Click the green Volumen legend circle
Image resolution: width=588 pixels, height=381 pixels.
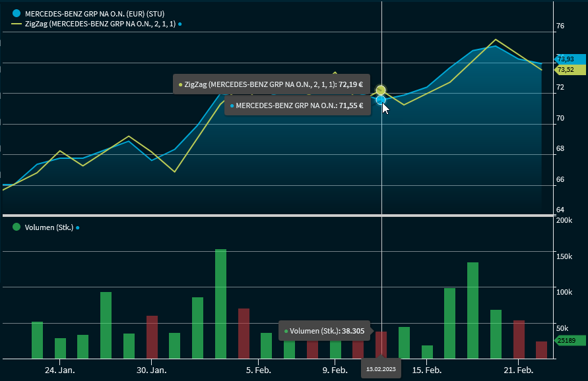click(16, 227)
